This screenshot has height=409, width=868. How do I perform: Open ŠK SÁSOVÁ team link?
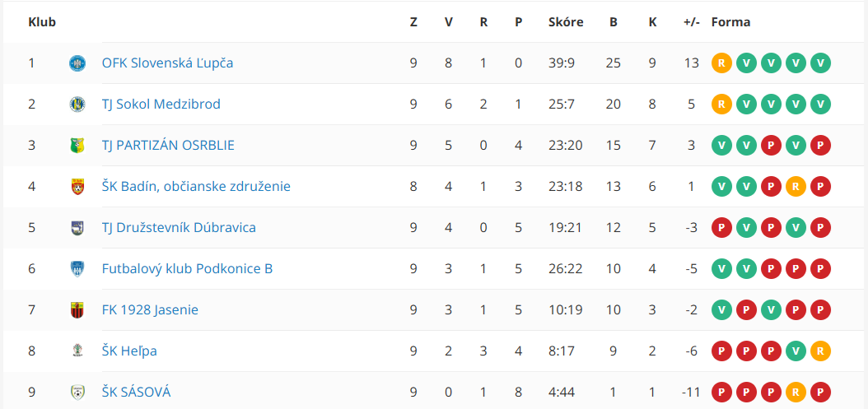coord(136,393)
